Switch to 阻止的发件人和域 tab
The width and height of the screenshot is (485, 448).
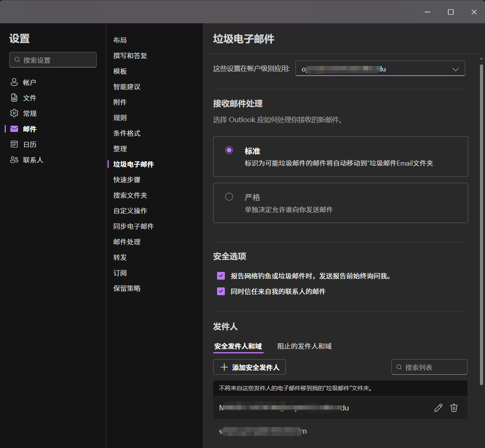304,346
